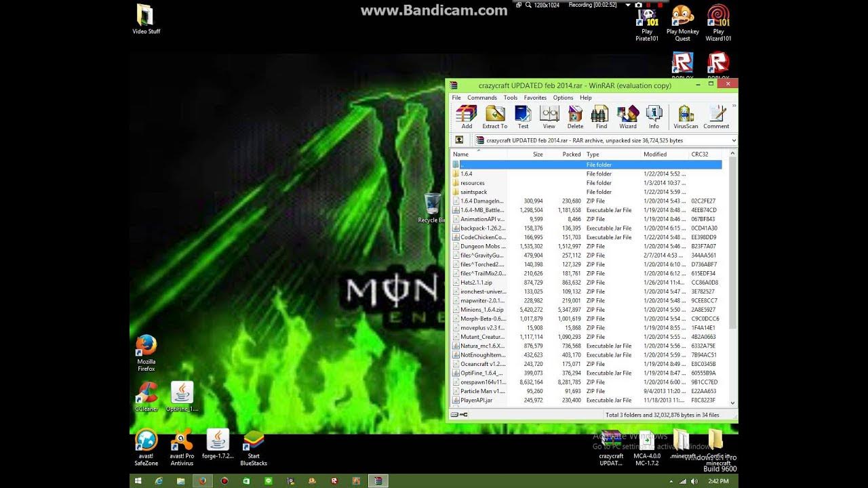Select the Oceancraft v1.2... file
Viewport: 868px width, 488px height.
(587, 364)
